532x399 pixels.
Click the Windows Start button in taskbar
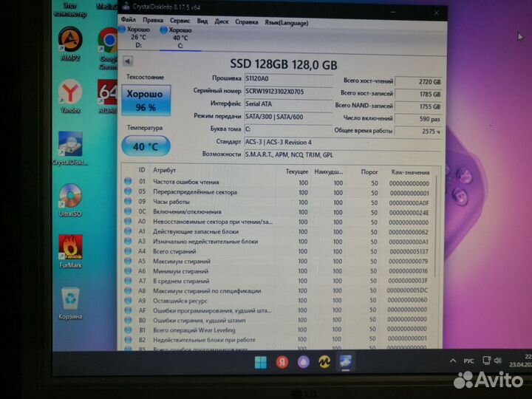click(x=262, y=362)
